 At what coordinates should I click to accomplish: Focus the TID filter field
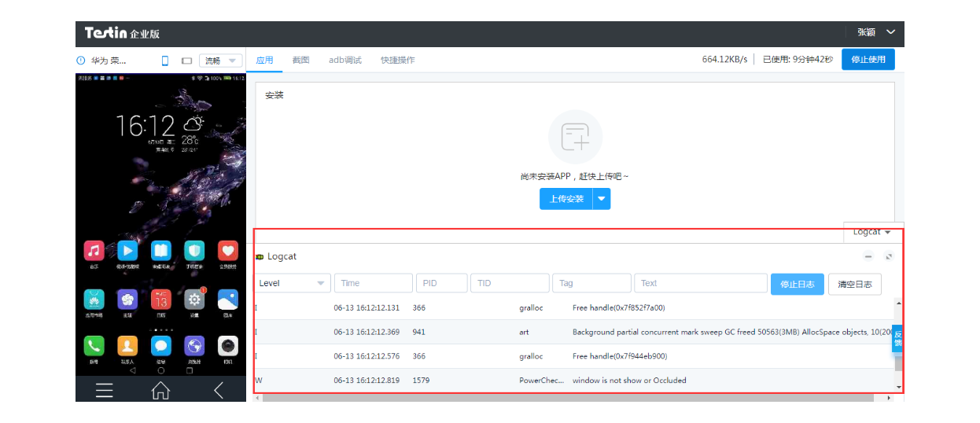click(510, 283)
